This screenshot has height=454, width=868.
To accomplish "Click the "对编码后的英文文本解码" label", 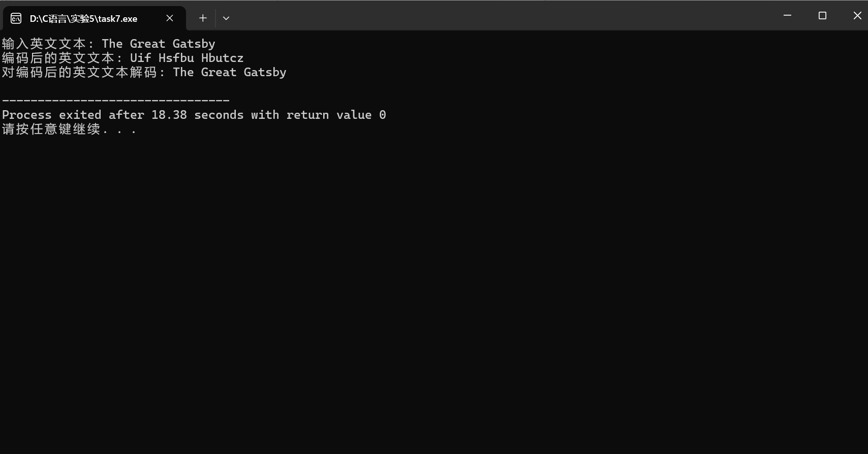I will (79, 72).
